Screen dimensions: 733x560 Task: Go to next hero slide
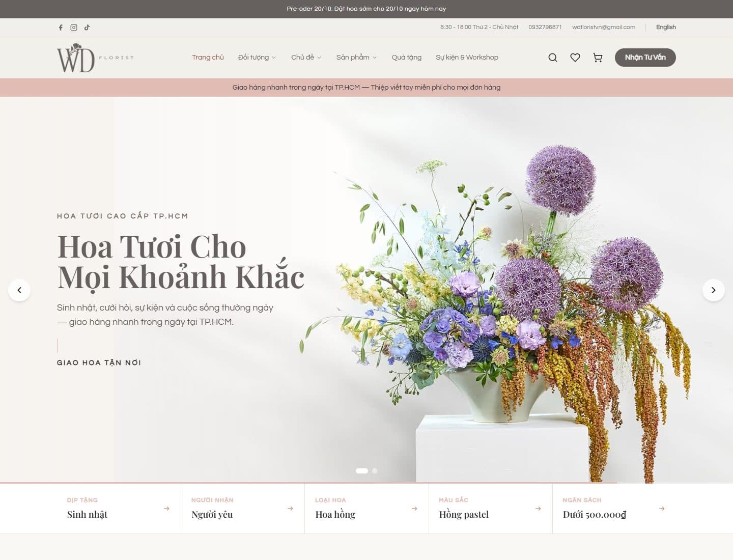(714, 290)
